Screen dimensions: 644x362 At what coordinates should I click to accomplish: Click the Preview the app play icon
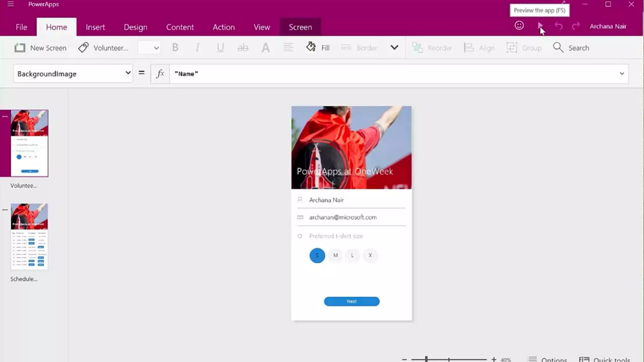540,26
